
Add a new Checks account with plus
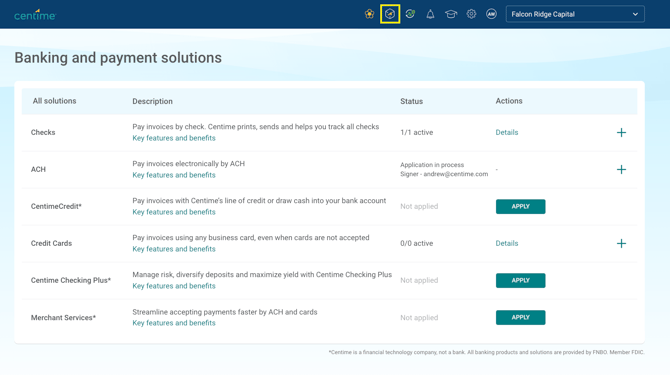pyautogui.click(x=621, y=132)
